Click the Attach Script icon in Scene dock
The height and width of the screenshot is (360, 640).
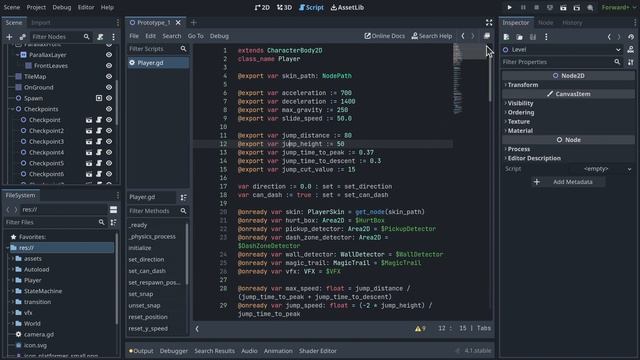coord(100,37)
